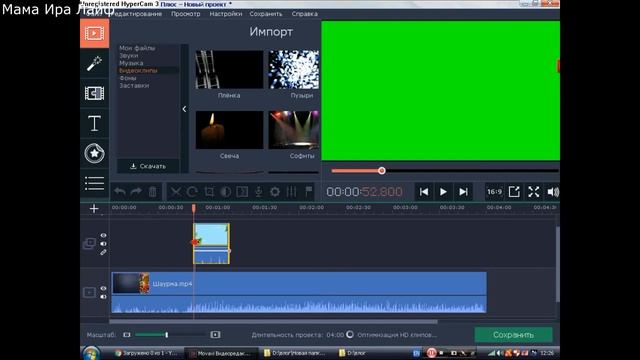Mute the overlay track audio
Image resolution: width=640 pixels, height=360 pixels.
pos(103,244)
